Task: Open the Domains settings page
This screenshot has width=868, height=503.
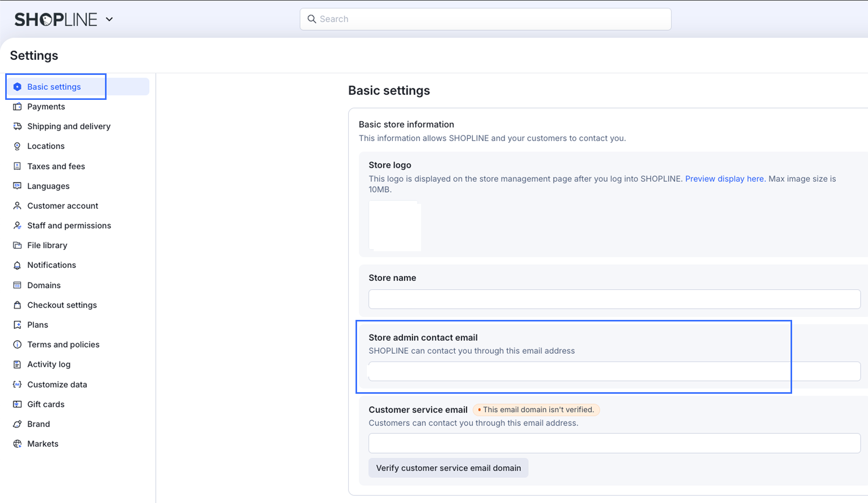Action: pyautogui.click(x=44, y=285)
